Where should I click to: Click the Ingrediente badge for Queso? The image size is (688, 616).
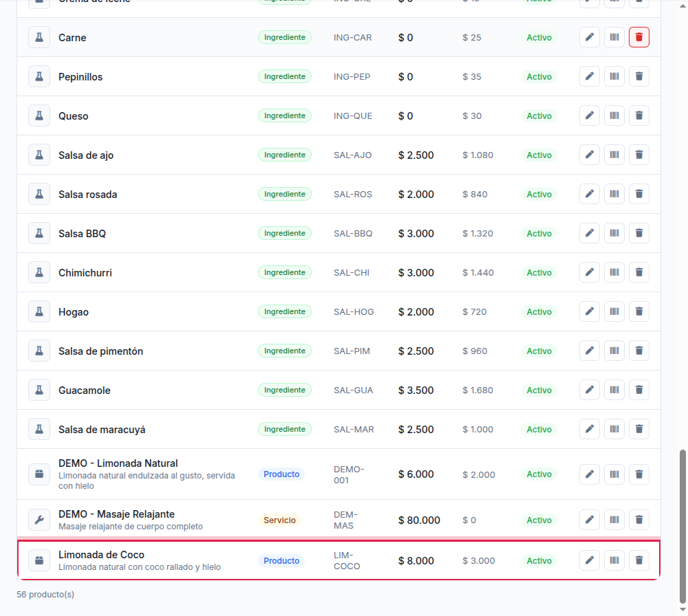coord(285,115)
